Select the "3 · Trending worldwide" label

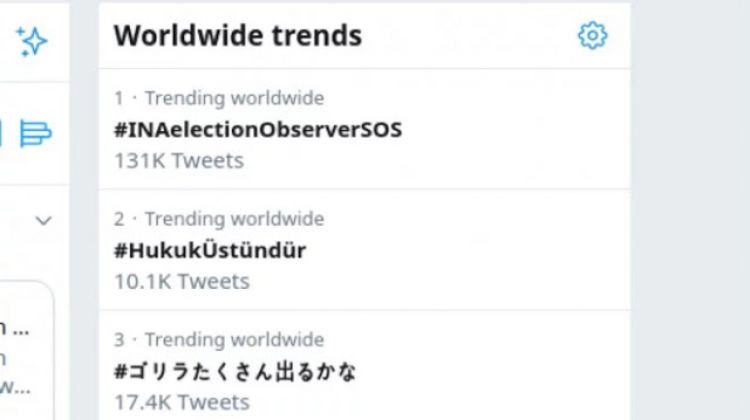[218, 340]
